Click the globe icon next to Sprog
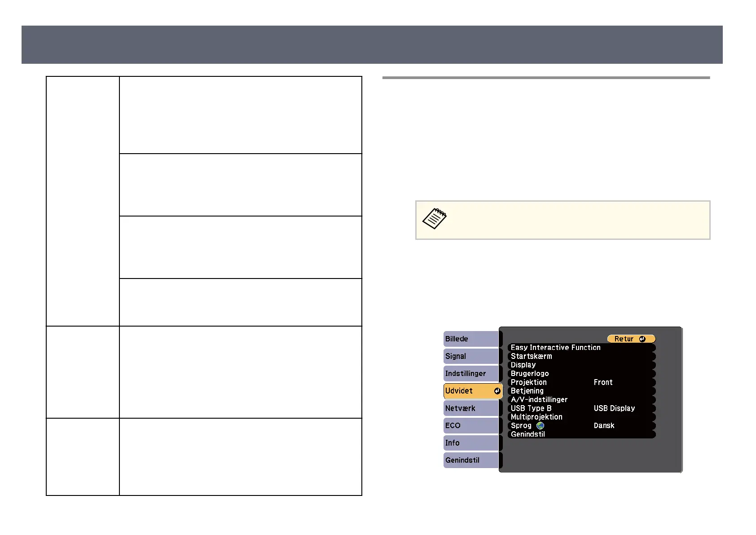 tap(540, 425)
